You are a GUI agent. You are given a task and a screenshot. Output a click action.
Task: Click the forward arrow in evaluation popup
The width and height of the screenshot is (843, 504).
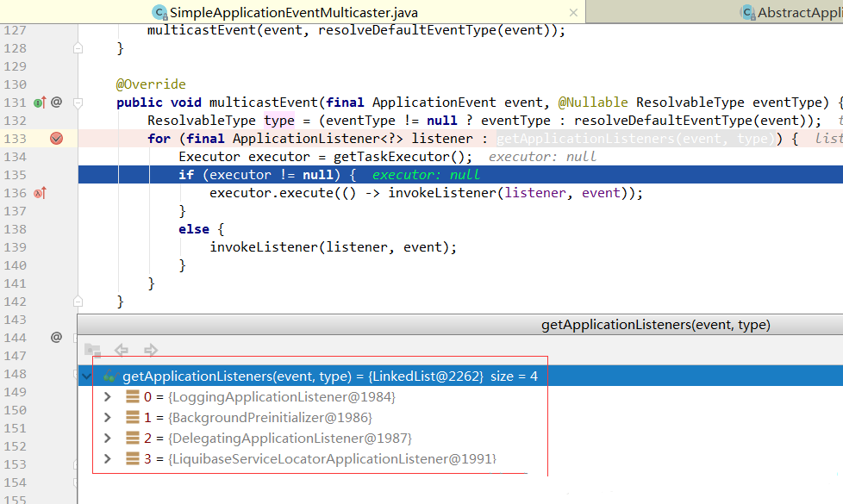coord(151,350)
